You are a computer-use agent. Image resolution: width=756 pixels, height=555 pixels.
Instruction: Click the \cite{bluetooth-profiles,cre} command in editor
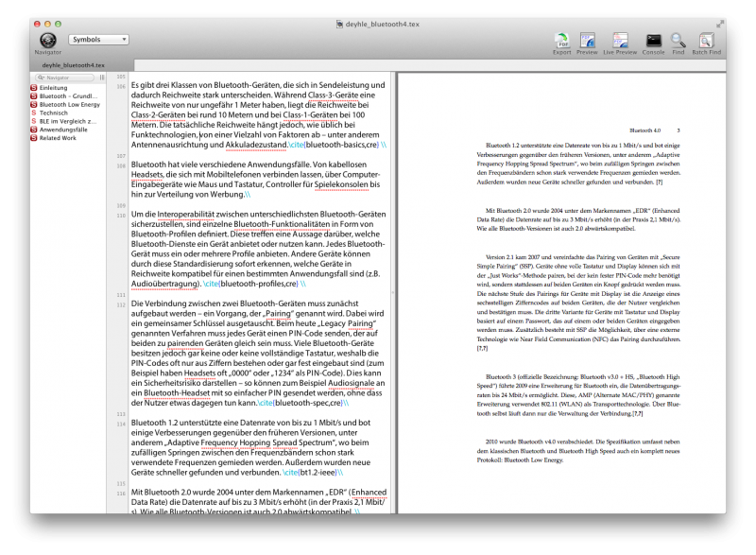click(250, 284)
